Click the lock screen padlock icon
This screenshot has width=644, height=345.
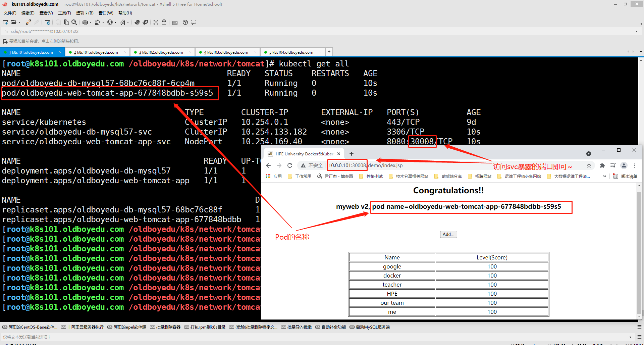[x=164, y=22]
